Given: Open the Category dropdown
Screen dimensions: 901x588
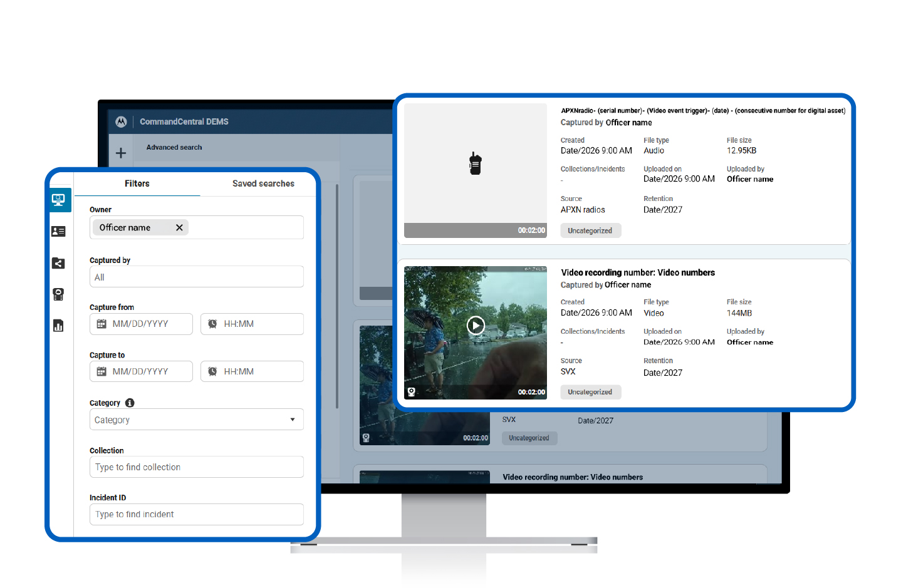Looking at the screenshot, I should point(197,420).
